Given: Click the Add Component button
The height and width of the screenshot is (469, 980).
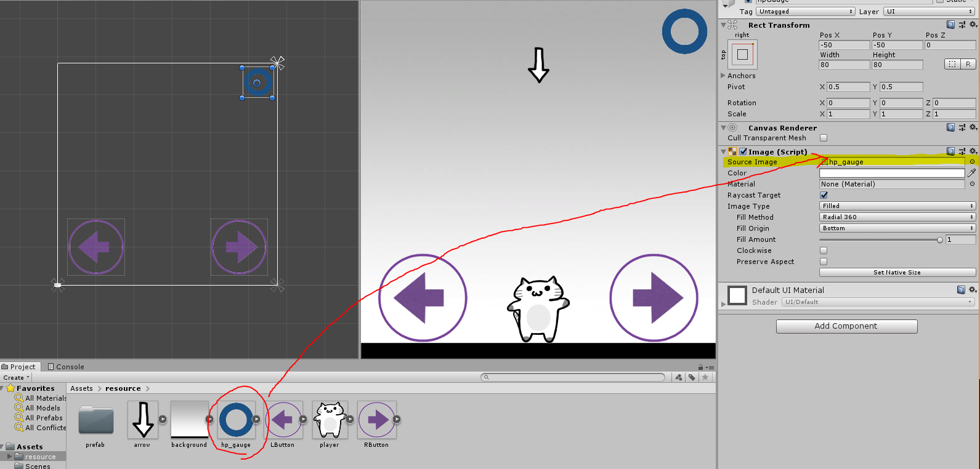Looking at the screenshot, I should click(846, 326).
